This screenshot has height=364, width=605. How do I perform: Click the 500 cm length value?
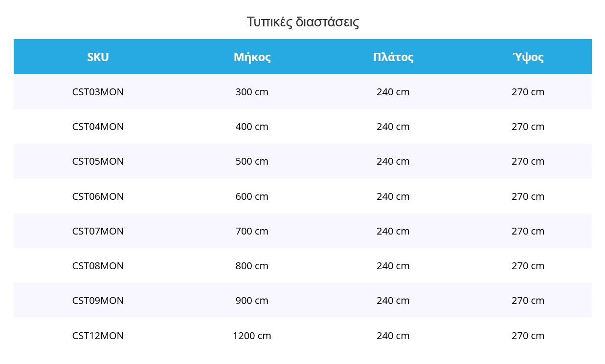(252, 161)
